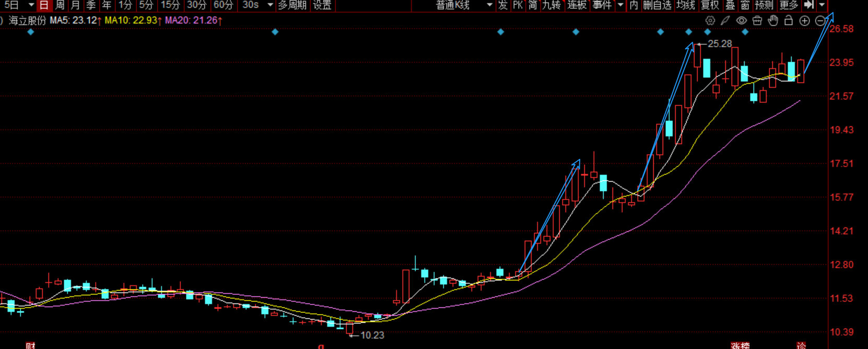Screen dimensions: 868x349
Task: Expand the dropdown arrow after 事件
Action: point(620,5)
